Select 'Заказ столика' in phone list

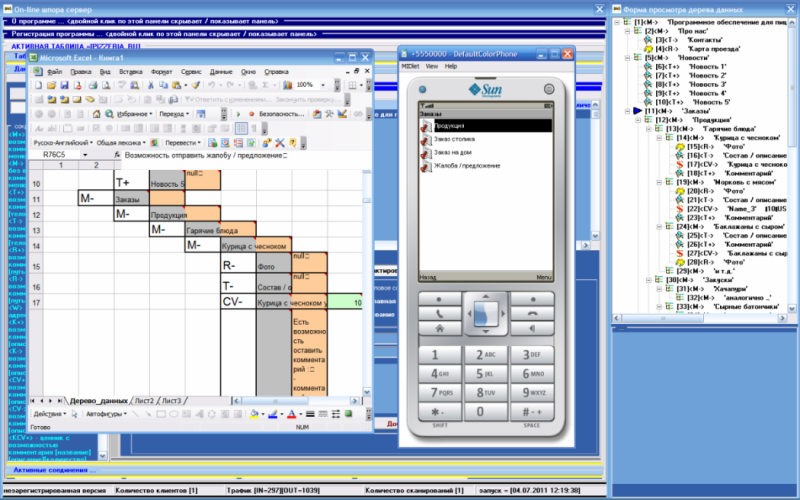pos(454,139)
